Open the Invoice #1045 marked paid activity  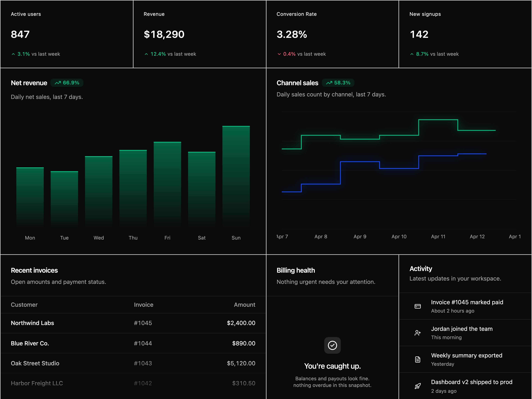click(465, 306)
